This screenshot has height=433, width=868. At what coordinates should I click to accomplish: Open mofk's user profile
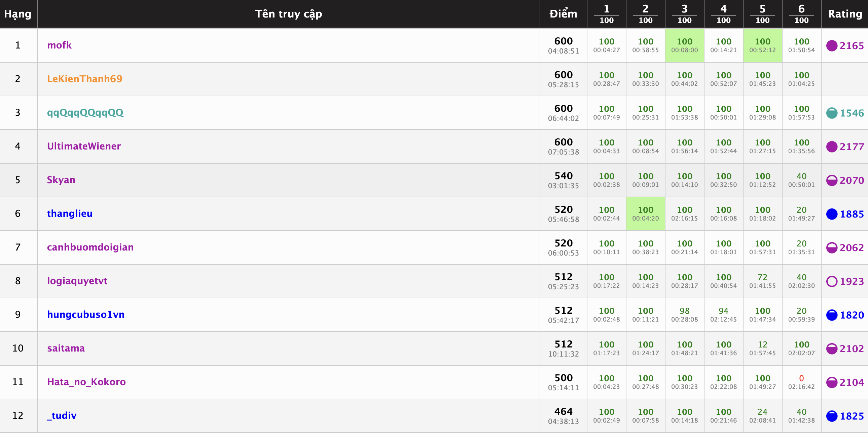[x=59, y=45]
